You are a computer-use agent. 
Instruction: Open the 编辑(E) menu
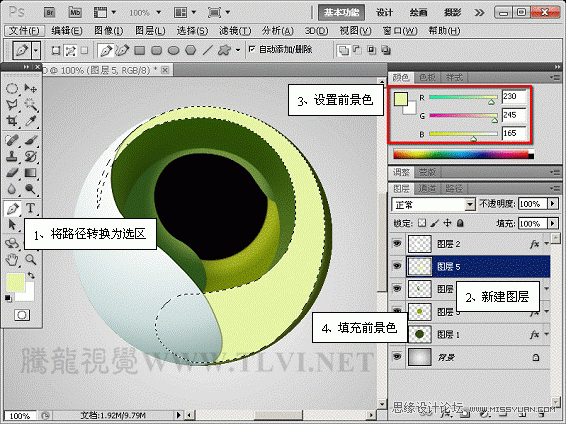67,31
